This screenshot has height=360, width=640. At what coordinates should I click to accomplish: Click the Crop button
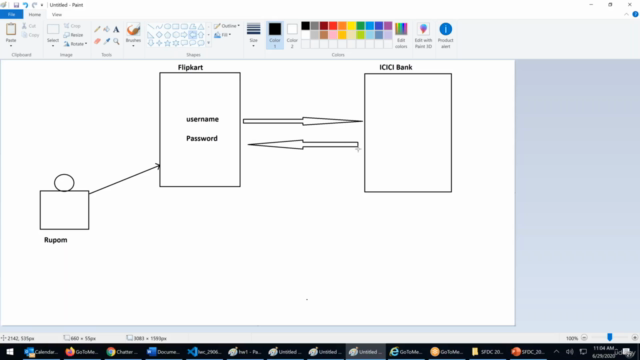(x=72, y=26)
